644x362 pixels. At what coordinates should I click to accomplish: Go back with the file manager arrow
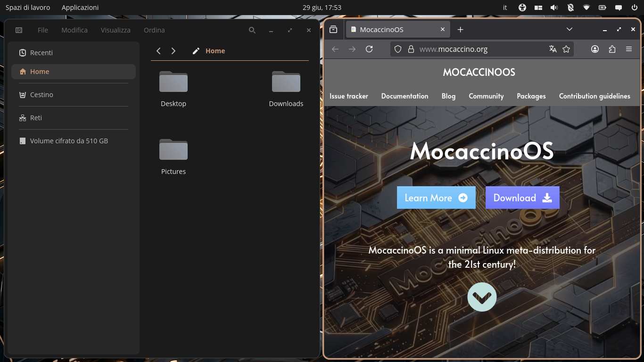coord(158,51)
